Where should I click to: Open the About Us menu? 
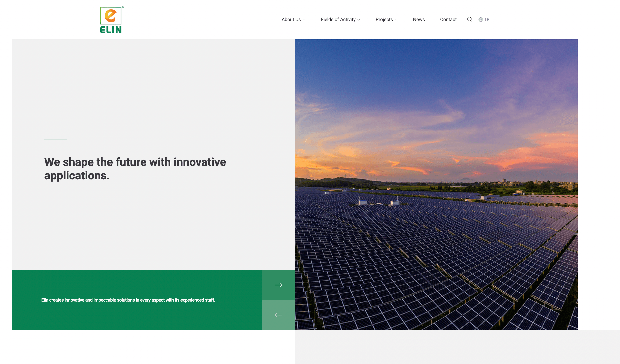pyautogui.click(x=291, y=19)
